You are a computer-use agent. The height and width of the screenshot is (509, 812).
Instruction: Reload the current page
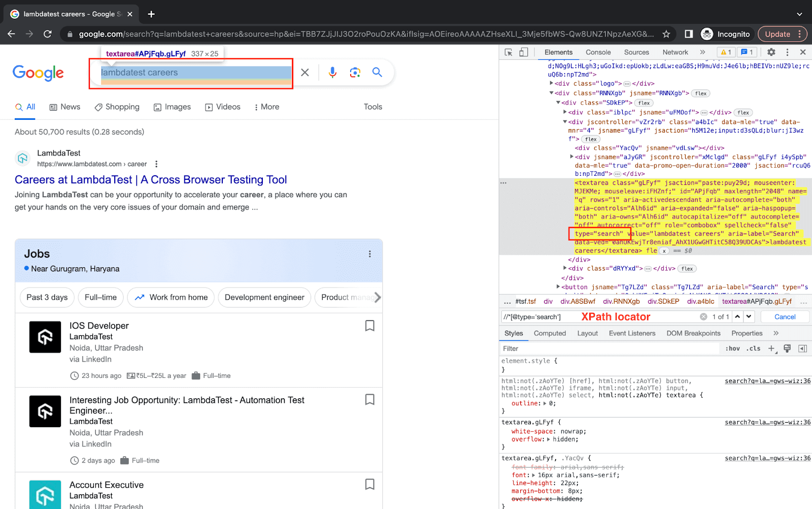48,34
